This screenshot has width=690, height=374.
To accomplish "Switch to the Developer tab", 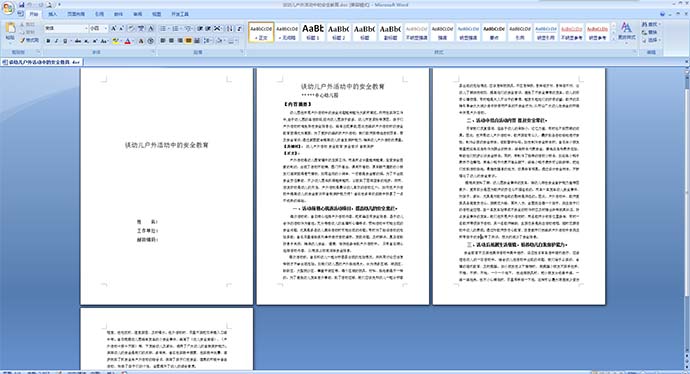I will (x=180, y=14).
